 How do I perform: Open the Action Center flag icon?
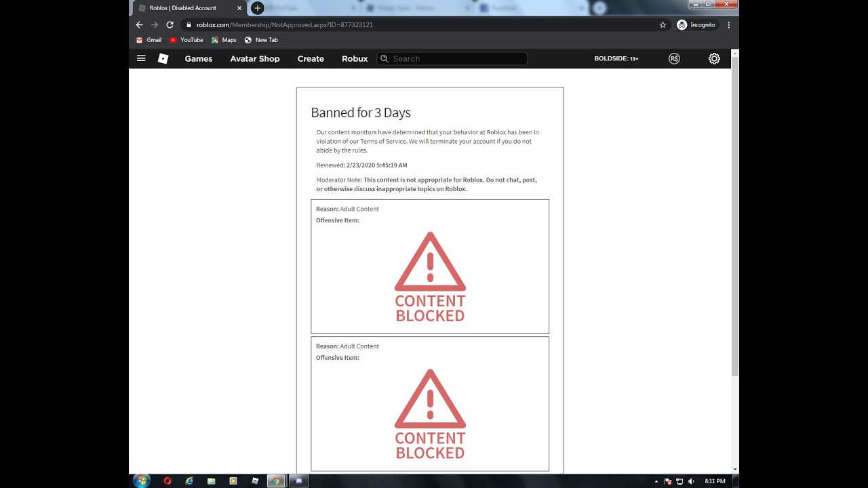[667, 481]
